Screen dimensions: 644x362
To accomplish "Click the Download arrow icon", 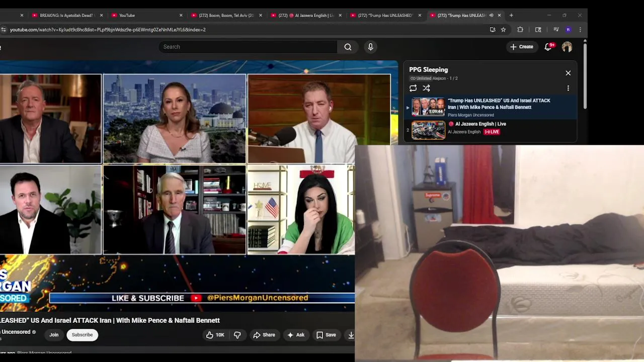I will click(x=351, y=335).
